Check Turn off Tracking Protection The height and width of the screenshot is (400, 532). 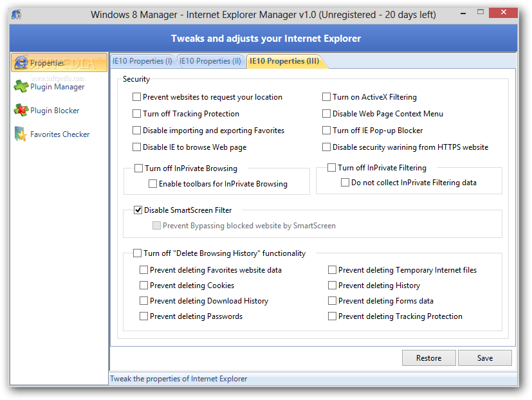pos(137,114)
